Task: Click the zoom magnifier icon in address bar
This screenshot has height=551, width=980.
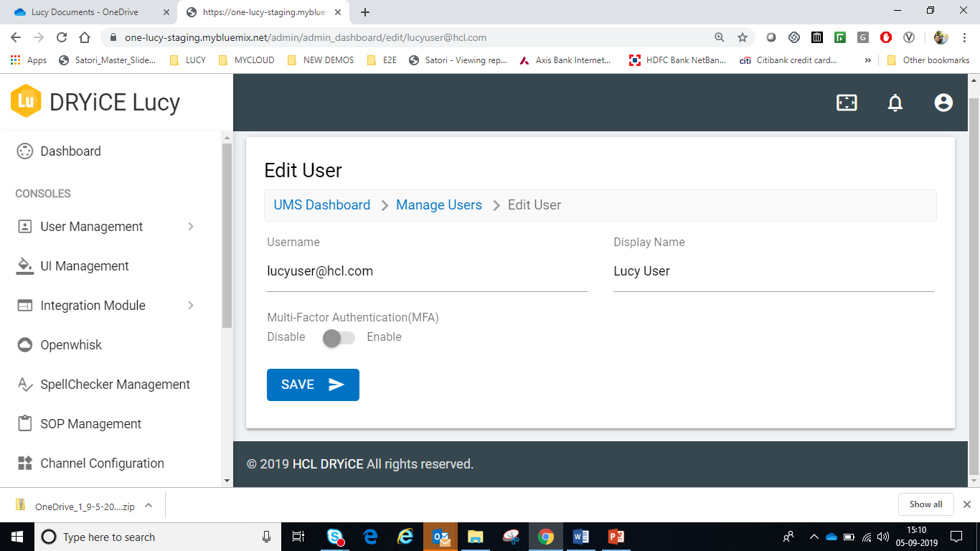Action: [x=720, y=37]
